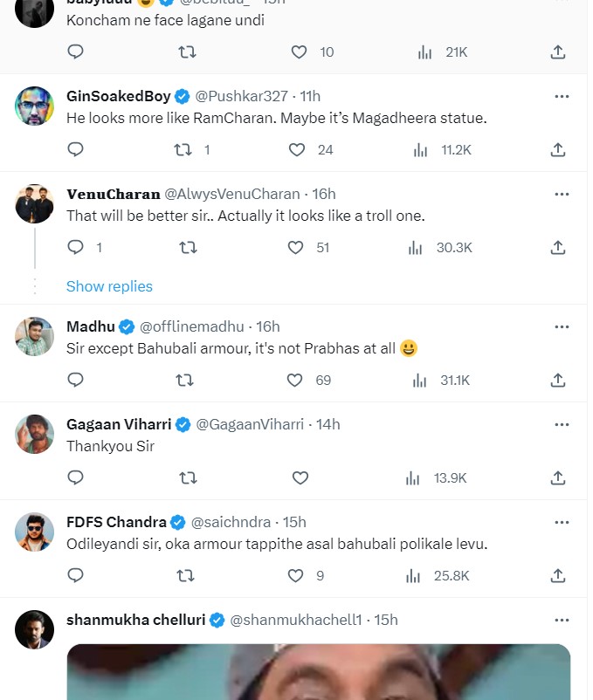Screen dimensions: 593x700
Task: Like GinSoakedBoy's RamCharan tweet
Action: (x=297, y=150)
